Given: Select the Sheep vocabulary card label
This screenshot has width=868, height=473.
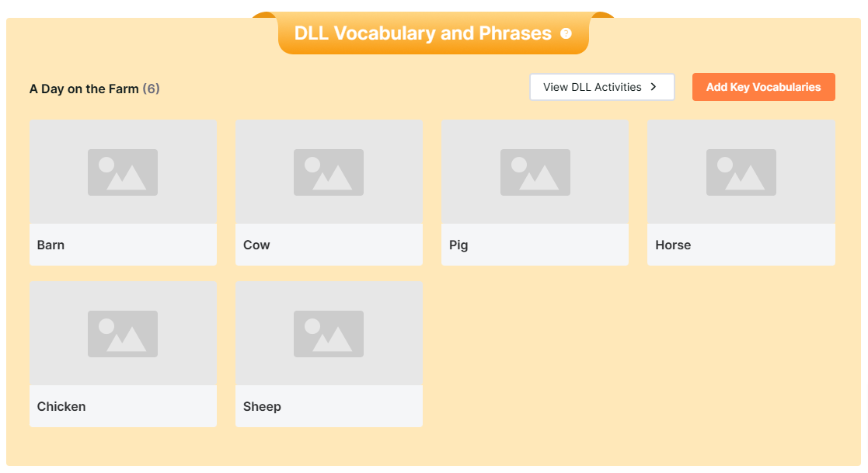Looking at the screenshot, I should click(262, 407).
